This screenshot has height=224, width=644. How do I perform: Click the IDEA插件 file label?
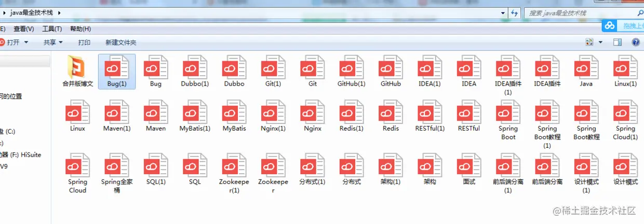547,83
